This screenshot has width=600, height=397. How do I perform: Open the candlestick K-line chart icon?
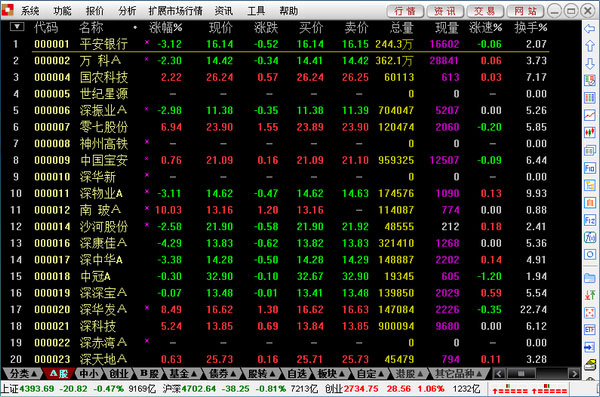590,132
